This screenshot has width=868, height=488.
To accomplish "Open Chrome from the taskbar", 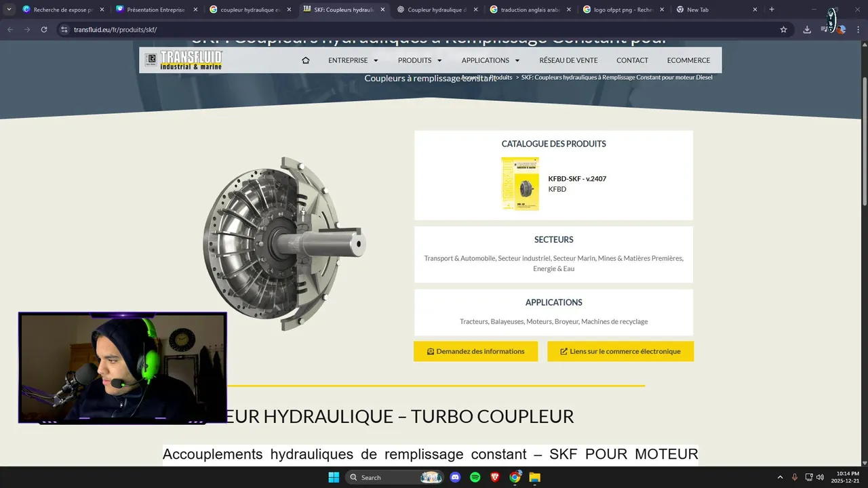I will coord(515,477).
